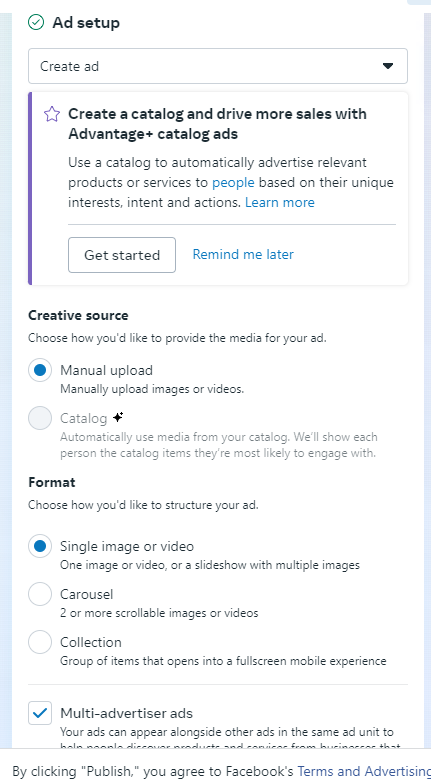
Task: Click the Ad setup section heading
Action: (x=86, y=22)
